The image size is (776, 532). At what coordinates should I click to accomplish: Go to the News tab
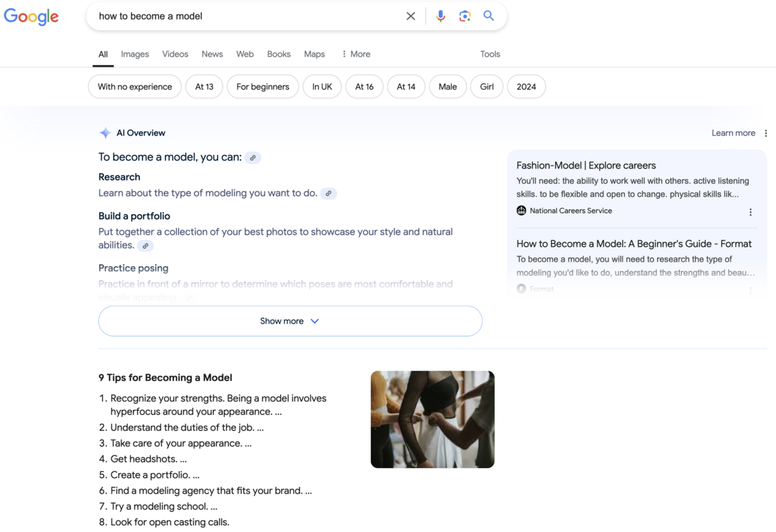[212, 54]
